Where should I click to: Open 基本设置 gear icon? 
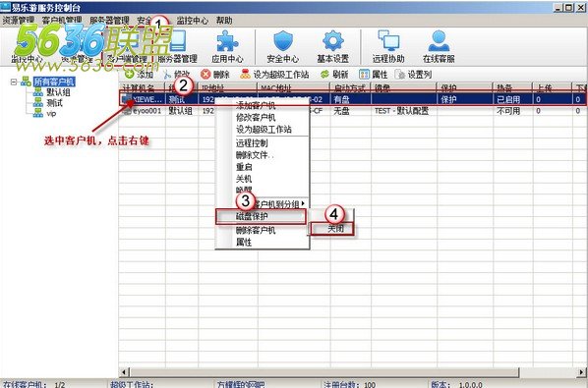(332, 41)
